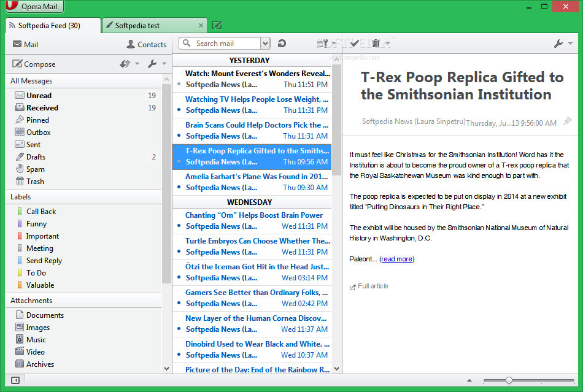Select the Unread folder
Screen dimensions: 583x392
[x=83, y=96]
